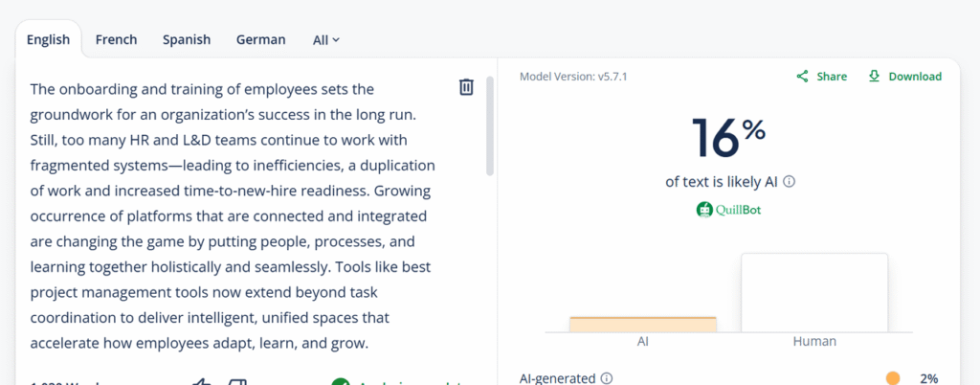Open info icon beside "of text is likely AI"
Viewport: 980px width, 385px height.
[790, 181]
